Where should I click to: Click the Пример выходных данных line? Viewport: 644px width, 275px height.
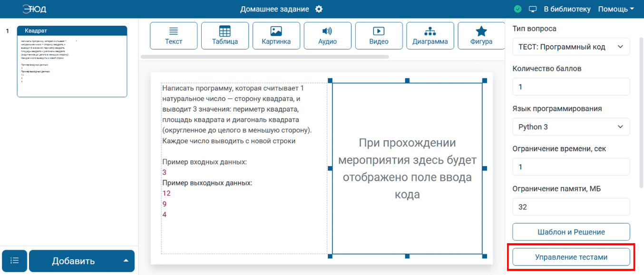click(x=207, y=183)
